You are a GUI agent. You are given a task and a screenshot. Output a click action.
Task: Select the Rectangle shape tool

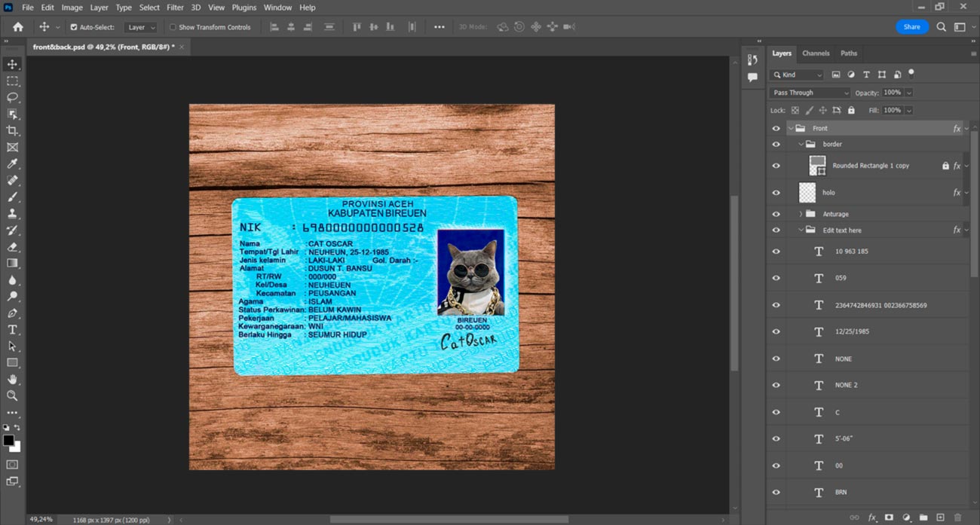click(x=12, y=362)
